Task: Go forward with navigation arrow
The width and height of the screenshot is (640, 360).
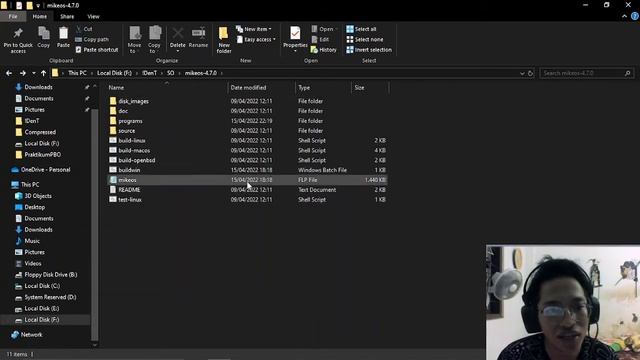Action: pos(23,73)
